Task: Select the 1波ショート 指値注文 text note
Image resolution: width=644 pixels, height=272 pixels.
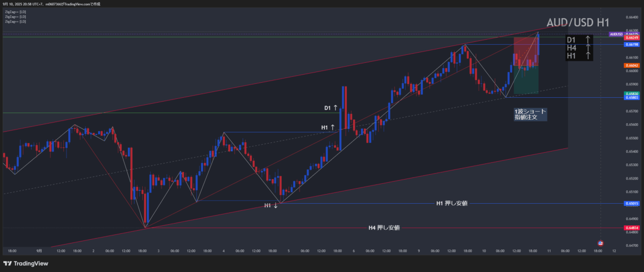Action: (x=530, y=113)
